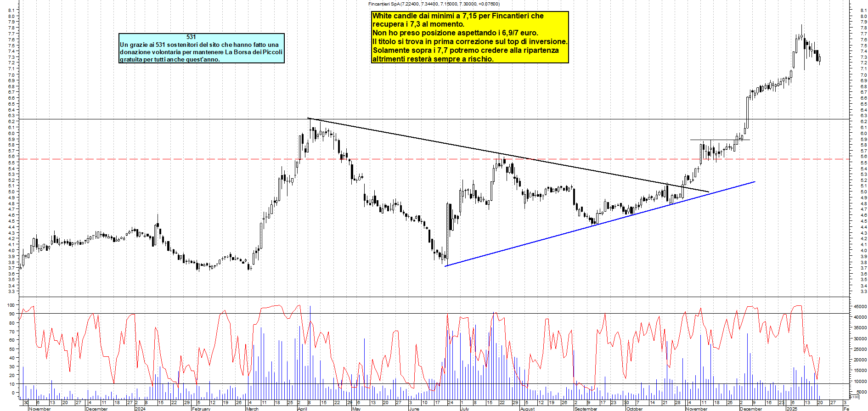Click the red dashed horizontal level line
Screen dimensions: 868x411
point(434,159)
